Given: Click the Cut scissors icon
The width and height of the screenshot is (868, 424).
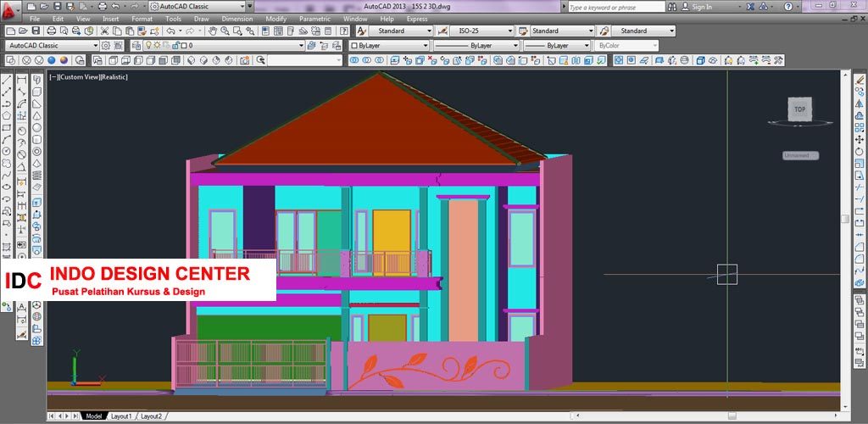Looking at the screenshot, I should pyautogui.click(x=104, y=31).
